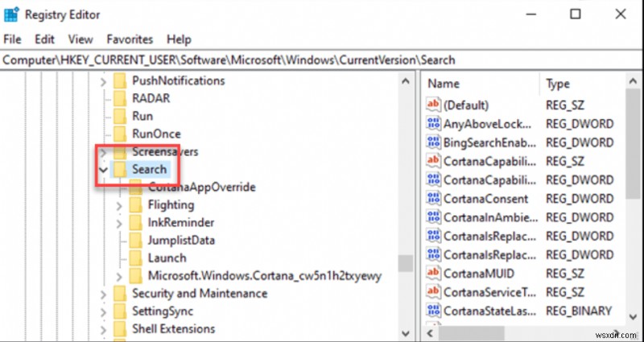The width and height of the screenshot is (644, 342).
Task: Click the tree pane vertical scrollbar thumb
Action: (406, 263)
